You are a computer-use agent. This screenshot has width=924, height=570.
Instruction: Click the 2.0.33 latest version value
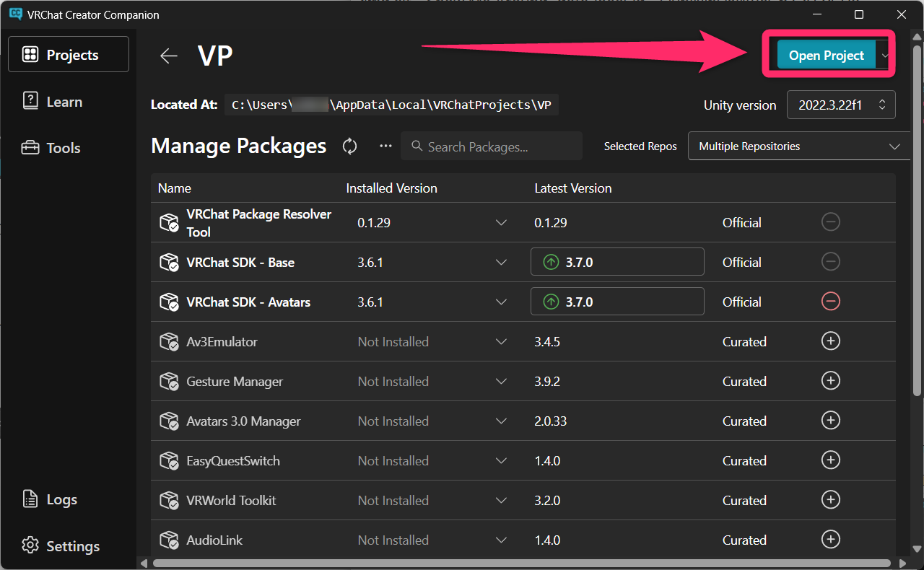tap(551, 421)
